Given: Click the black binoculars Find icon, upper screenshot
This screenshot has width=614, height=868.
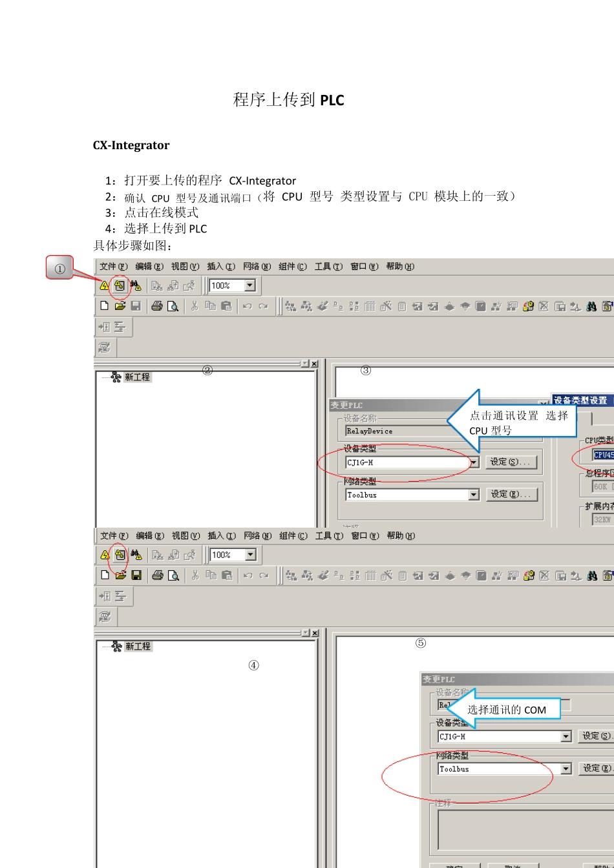Looking at the screenshot, I should [x=591, y=306].
